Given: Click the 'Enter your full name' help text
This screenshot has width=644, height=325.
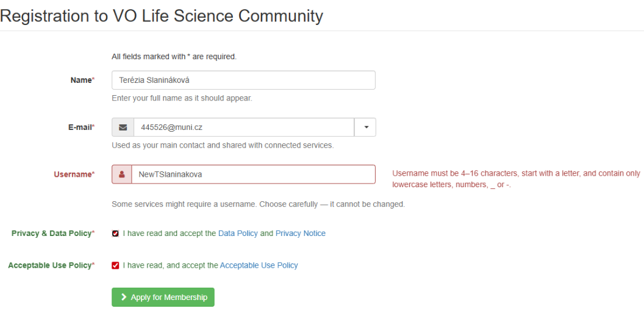Looking at the screenshot, I should (x=182, y=98).
